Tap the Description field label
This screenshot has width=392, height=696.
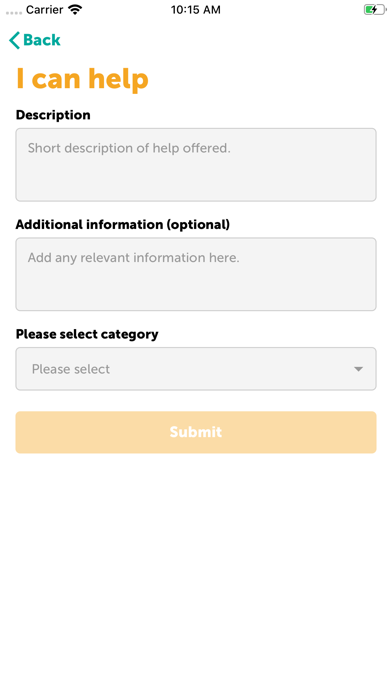tap(53, 115)
